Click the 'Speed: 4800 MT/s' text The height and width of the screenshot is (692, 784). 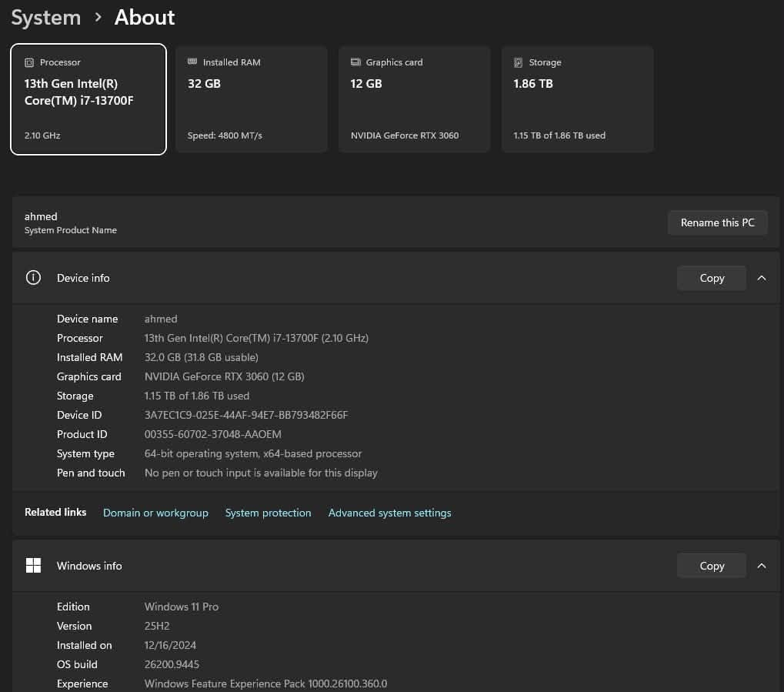pyautogui.click(x=225, y=135)
